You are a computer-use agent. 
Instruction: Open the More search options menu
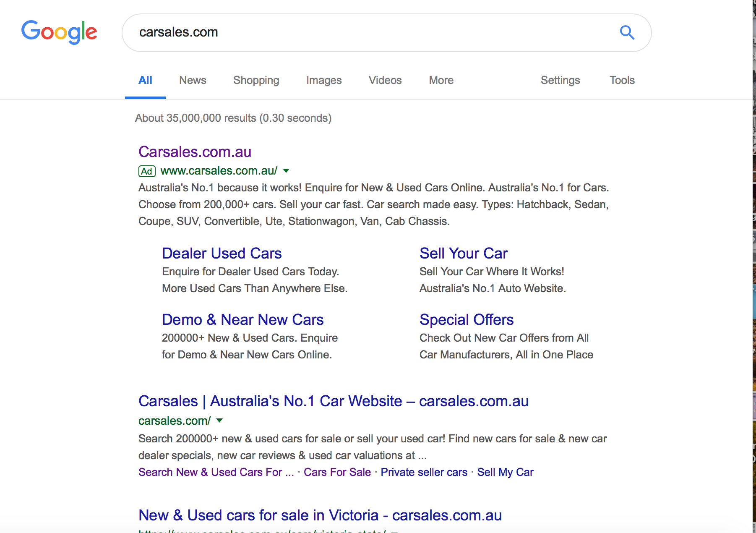441,80
